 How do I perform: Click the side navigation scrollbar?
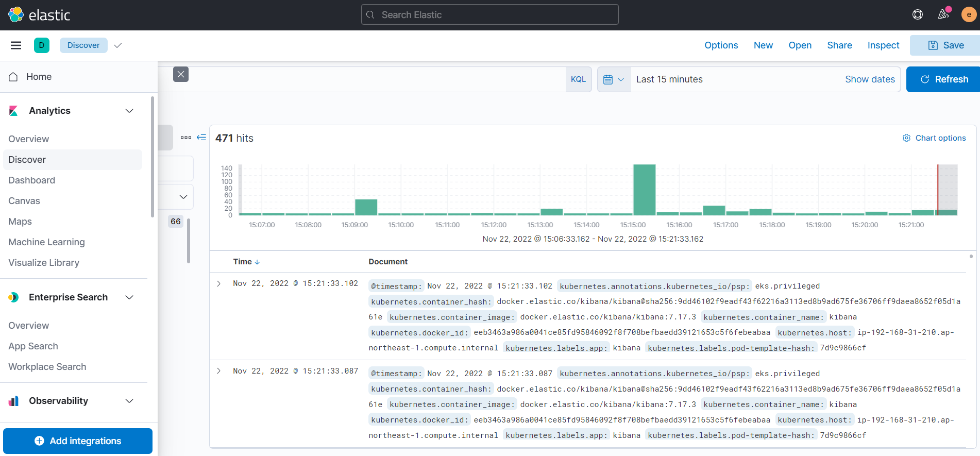(x=153, y=157)
